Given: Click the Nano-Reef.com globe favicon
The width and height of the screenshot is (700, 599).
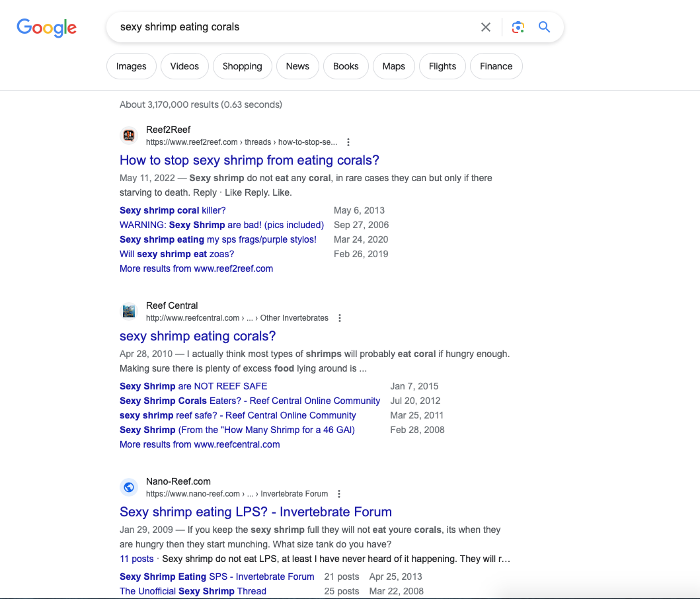Looking at the screenshot, I should click(x=129, y=487).
